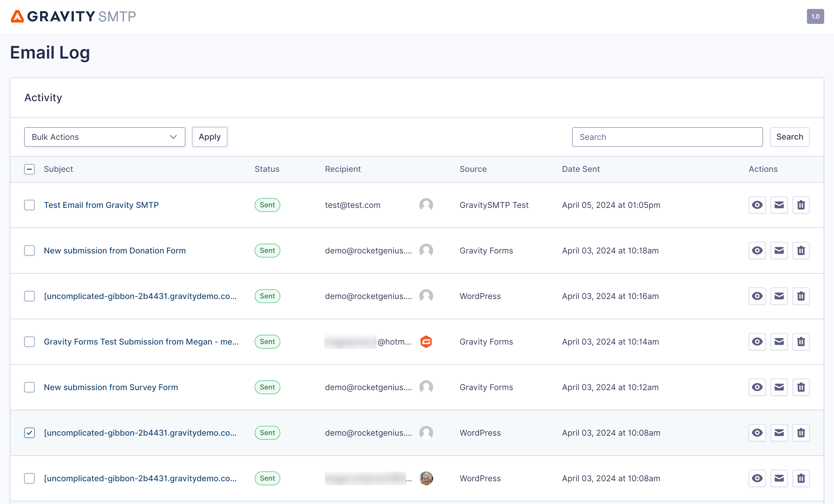
Task: Click the test@test.com recipient
Action: [x=353, y=205]
